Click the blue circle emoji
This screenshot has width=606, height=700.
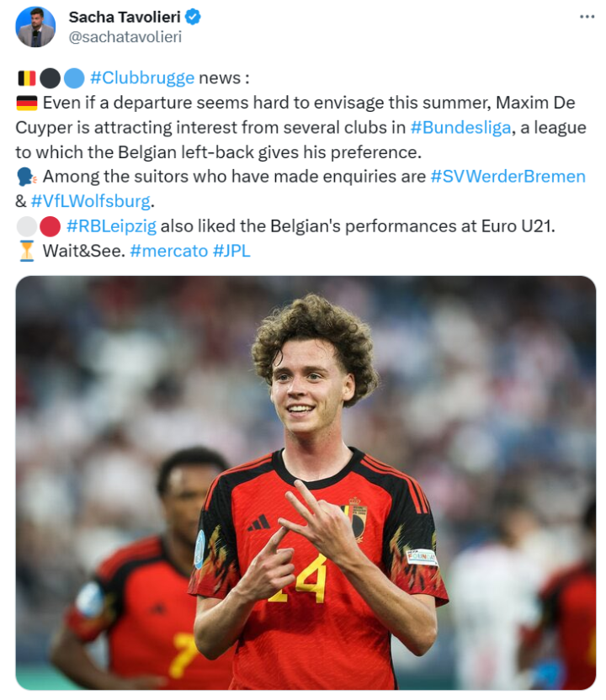(x=74, y=78)
